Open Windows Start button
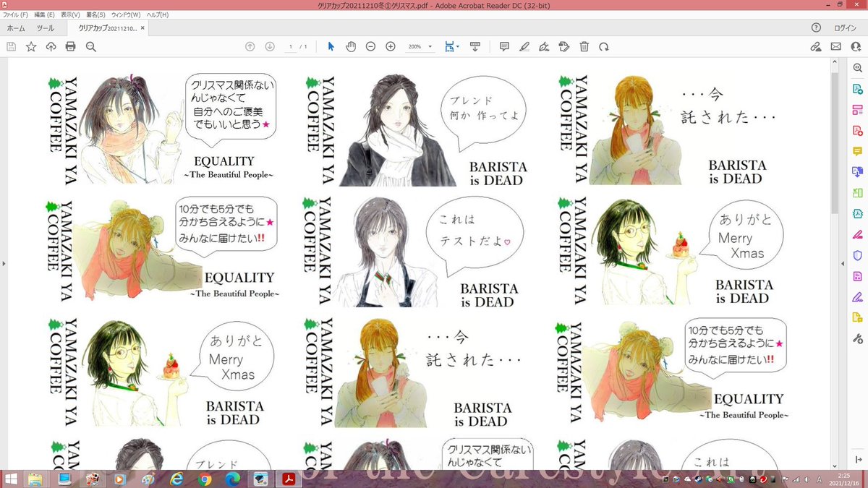The width and height of the screenshot is (868, 488). [x=10, y=479]
